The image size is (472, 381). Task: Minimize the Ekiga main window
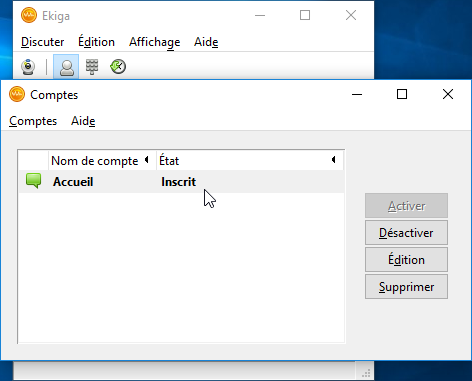point(260,15)
